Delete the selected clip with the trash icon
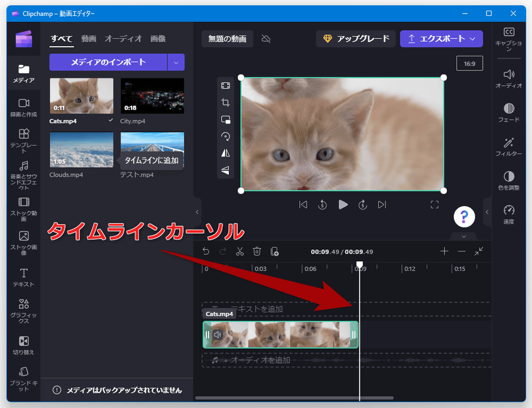Viewport: 532px width, 408px height. (257, 252)
